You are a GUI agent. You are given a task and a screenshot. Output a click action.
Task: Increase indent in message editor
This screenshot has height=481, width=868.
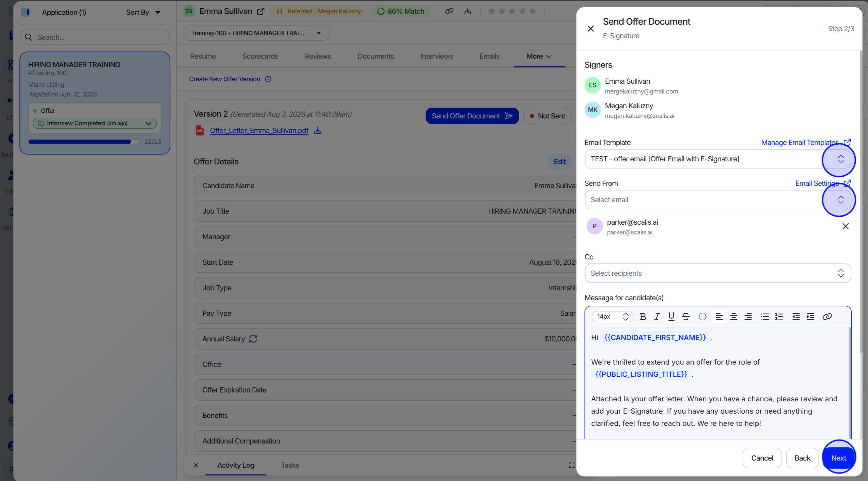(810, 317)
